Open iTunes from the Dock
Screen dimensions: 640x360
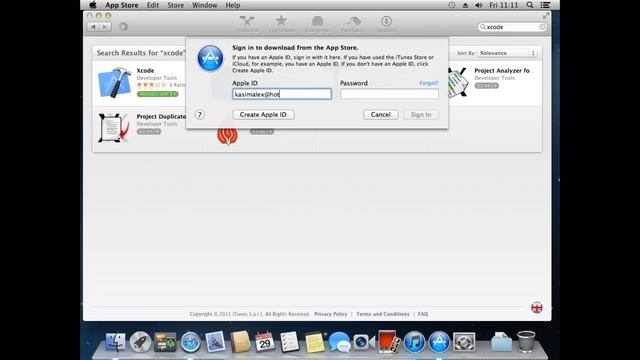pos(414,342)
